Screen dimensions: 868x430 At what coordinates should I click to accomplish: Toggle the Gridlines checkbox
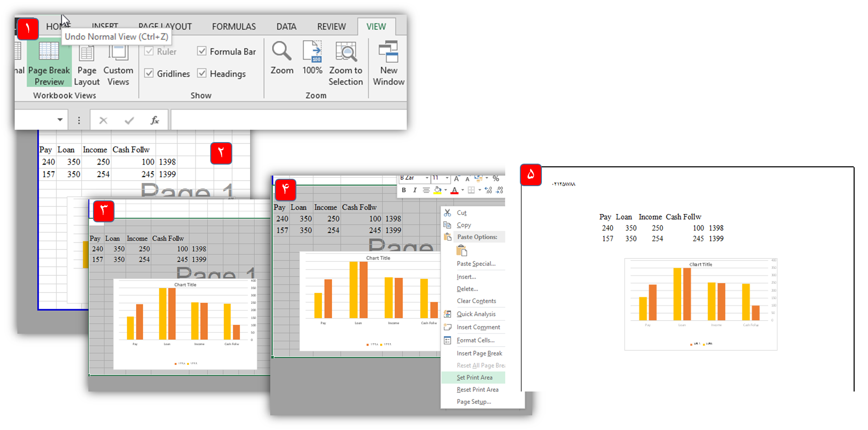click(x=149, y=73)
